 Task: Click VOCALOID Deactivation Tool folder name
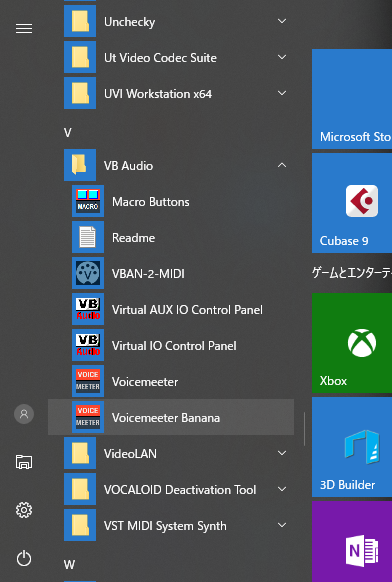pyautogui.click(x=180, y=490)
